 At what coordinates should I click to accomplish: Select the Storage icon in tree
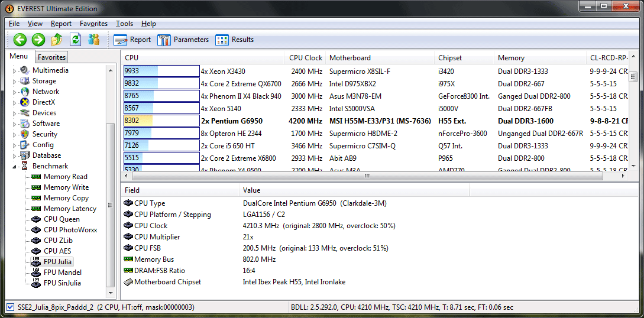(x=25, y=81)
